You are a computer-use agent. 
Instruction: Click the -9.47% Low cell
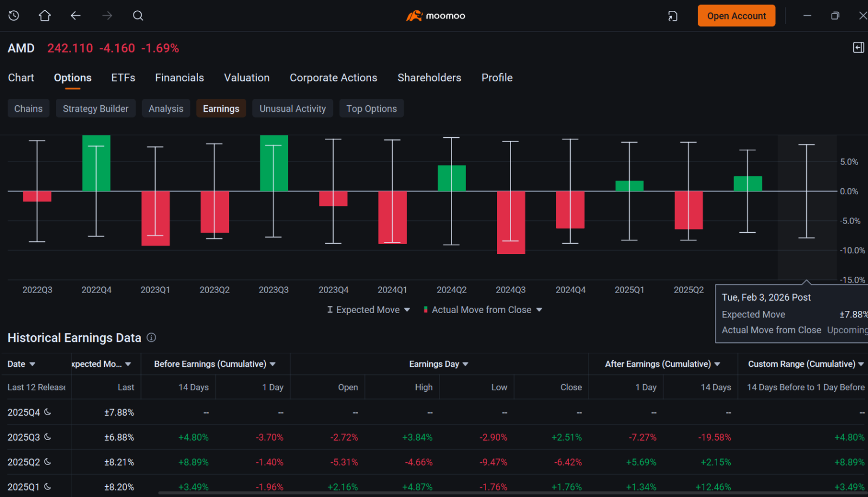493,462
